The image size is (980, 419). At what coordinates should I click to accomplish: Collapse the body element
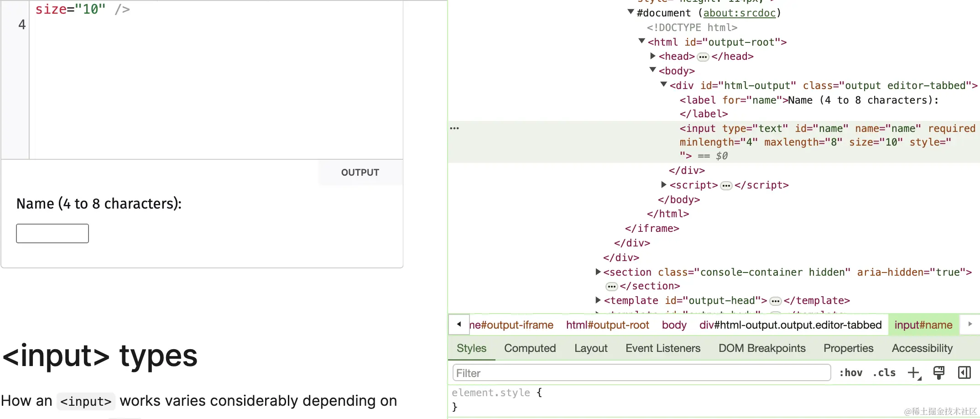click(652, 70)
